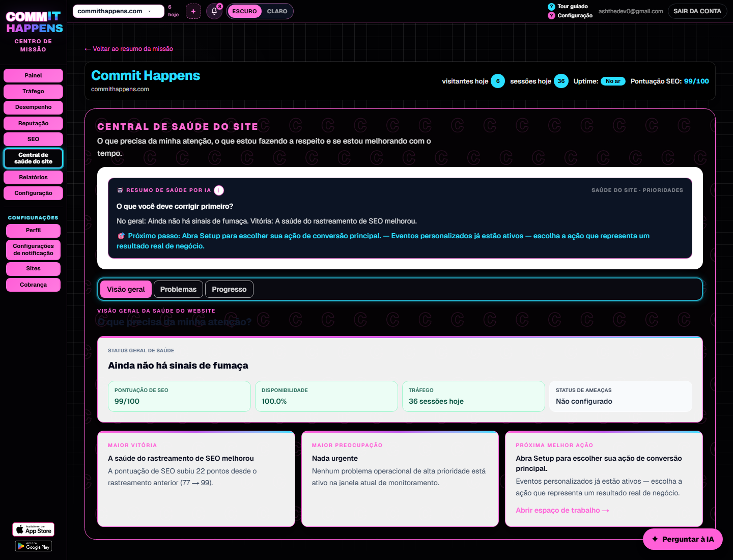Open Desempenho in the sidebar
The height and width of the screenshot is (560, 733).
[x=33, y=107]
